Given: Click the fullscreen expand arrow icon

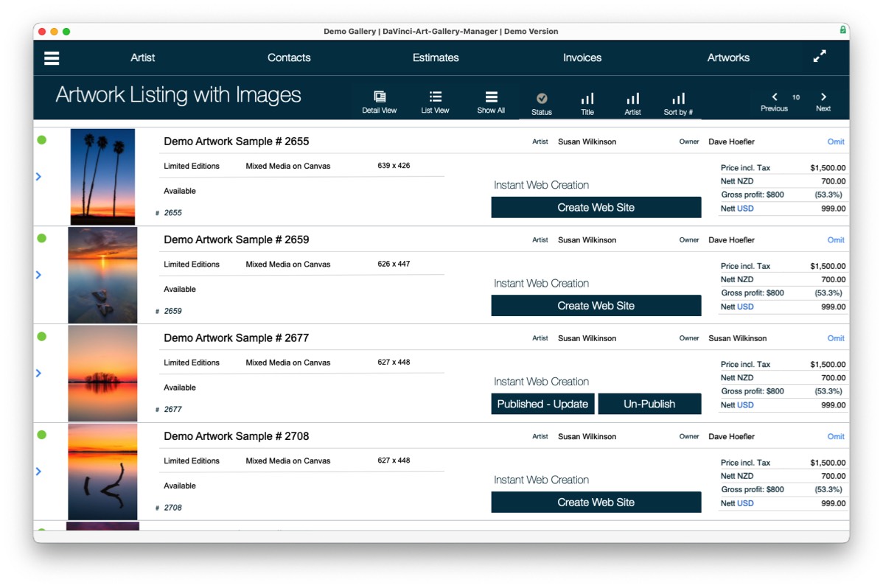Looking at the screenshot, I should coord(819,55).
